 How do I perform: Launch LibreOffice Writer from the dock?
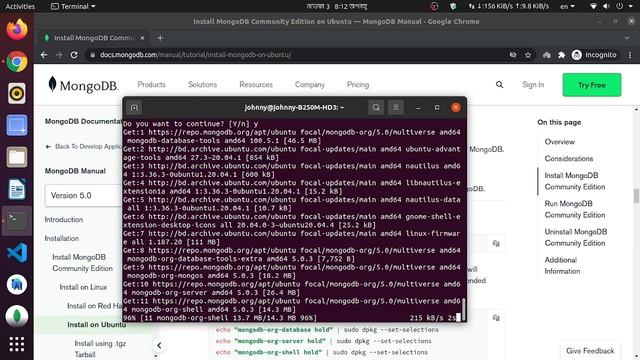(17, 189)
